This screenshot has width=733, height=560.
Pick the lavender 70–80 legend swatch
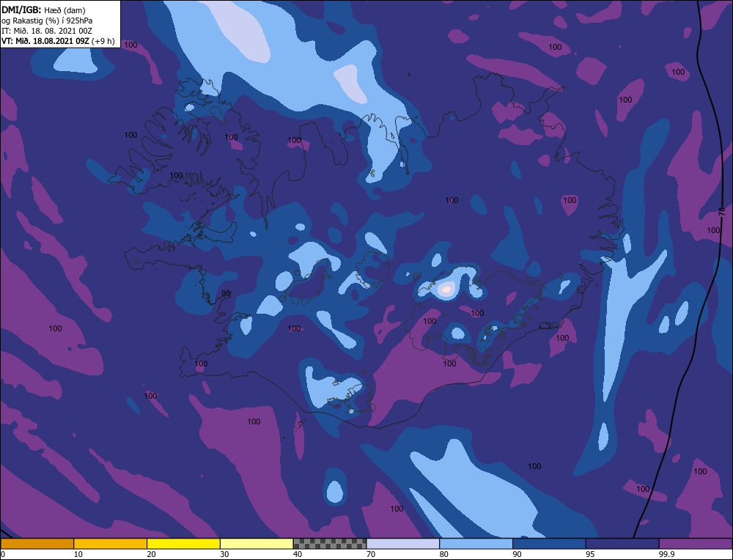click(403, 544)
